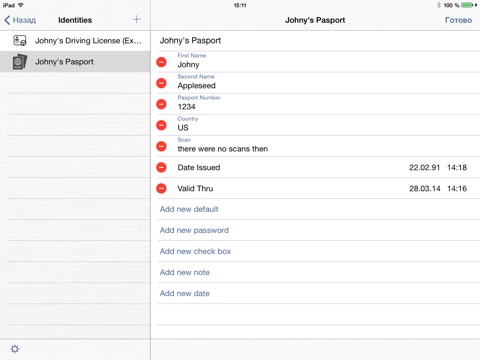Add new check box field
Screen dimensions: 480x360
point(195,251)
